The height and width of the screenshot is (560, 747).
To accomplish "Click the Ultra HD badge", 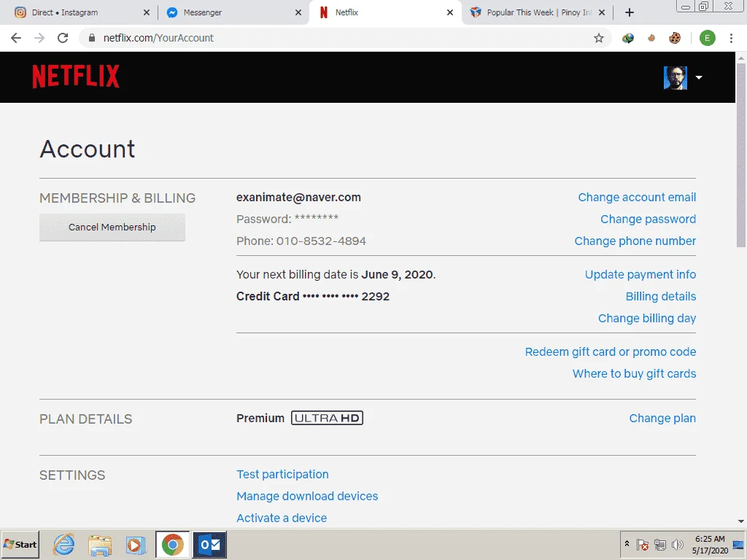I will [x=327, y=418].
